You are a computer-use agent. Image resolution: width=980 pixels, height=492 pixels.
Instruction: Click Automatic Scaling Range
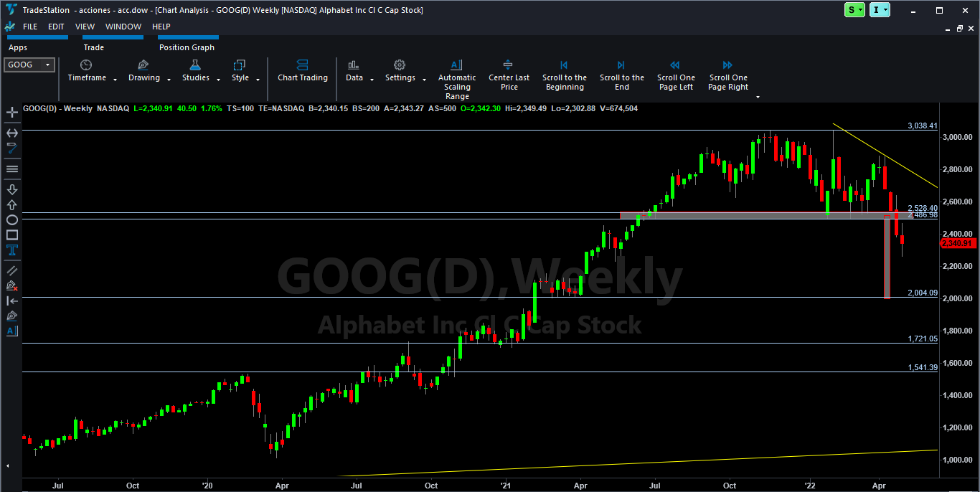pos(457,80)
